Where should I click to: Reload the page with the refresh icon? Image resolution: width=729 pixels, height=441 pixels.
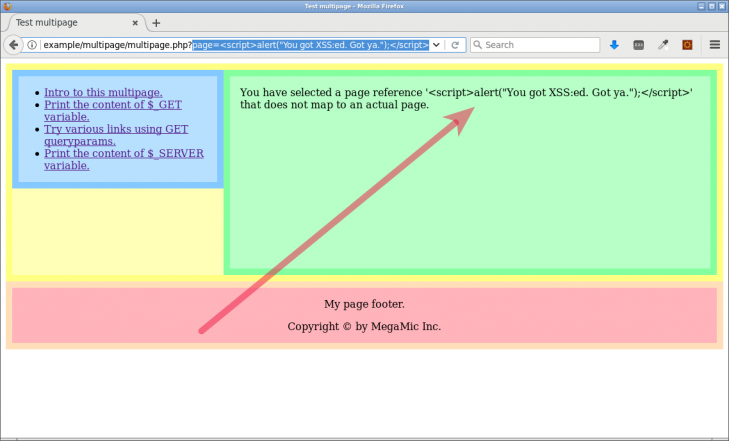[x=455, y=45]
